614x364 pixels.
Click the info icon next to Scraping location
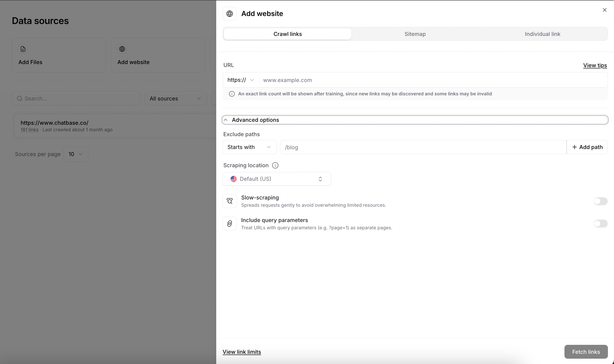[275, 165]
